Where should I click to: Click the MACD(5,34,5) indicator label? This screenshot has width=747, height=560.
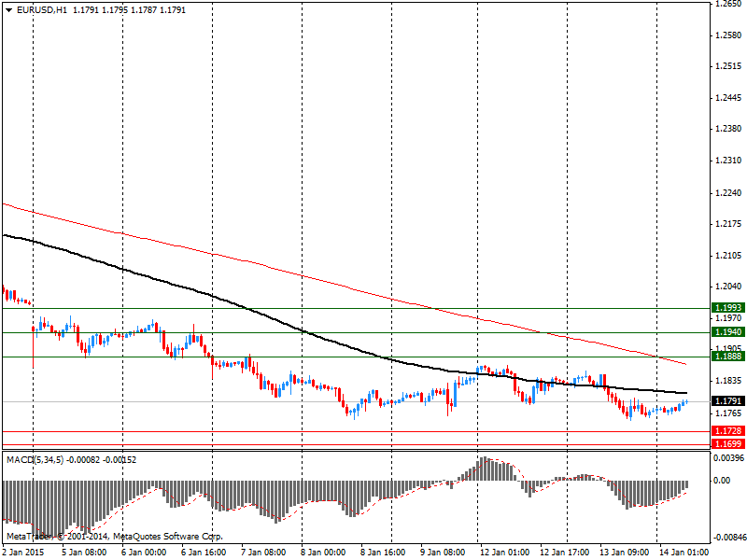(x=35, y=460)
